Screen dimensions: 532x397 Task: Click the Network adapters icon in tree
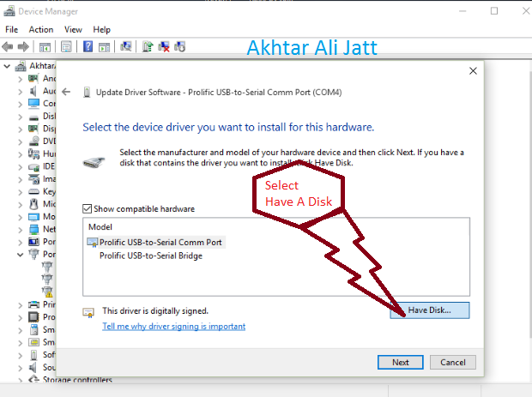[x=33, y=230]
